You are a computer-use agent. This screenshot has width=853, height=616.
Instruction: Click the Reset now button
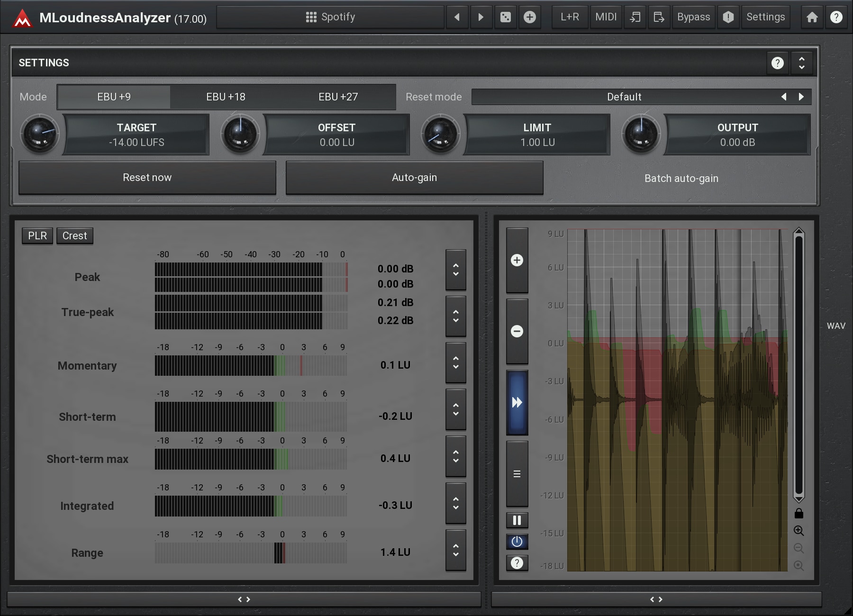pyautogui.click(x=147, y=178)
